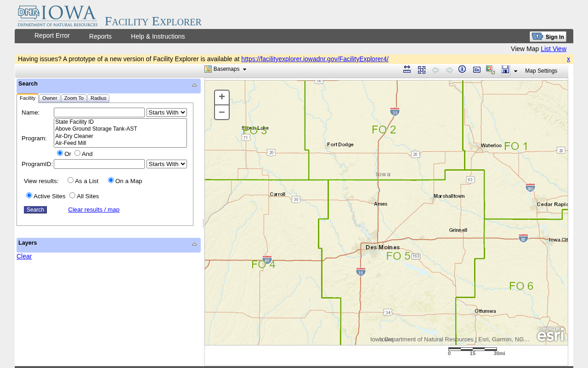
Task: Zoom in with the map plus button
Action: (x=222, y=97)
